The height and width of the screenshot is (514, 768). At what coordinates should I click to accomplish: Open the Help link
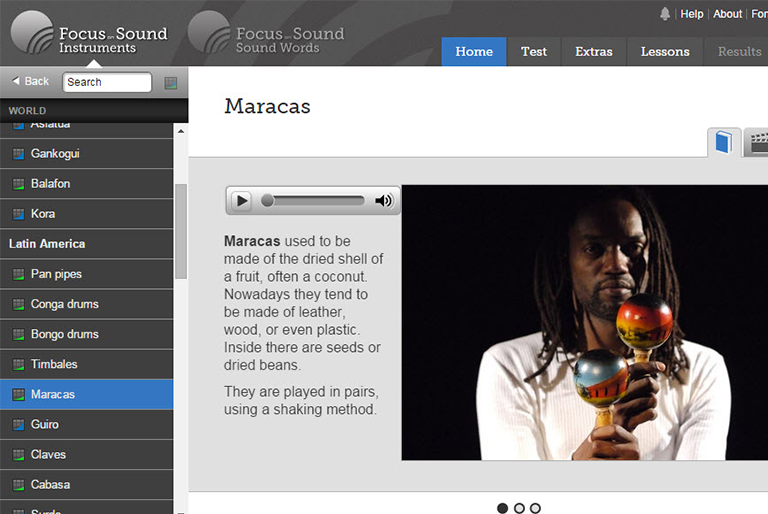click(x=692, y=14)
